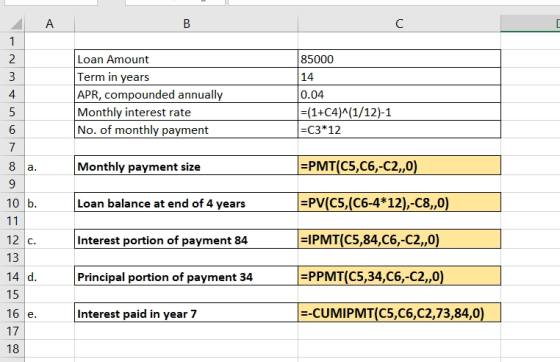Select row 9 header
The image size is (560, 362).
12,184
